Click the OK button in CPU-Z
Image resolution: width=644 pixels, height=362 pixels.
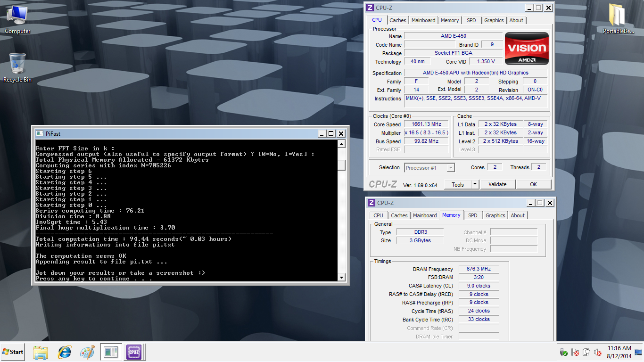[533, 184]
